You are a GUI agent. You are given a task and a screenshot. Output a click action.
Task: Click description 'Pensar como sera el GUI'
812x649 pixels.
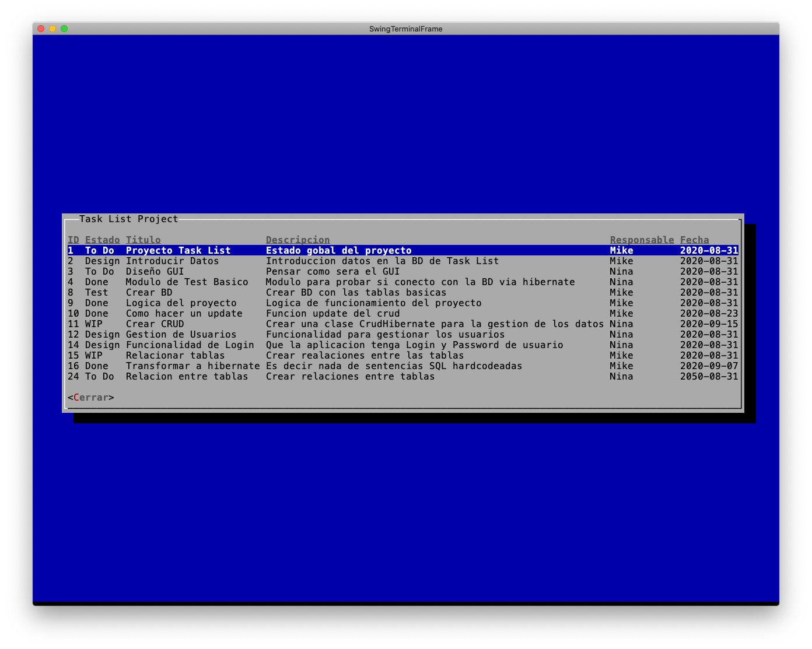tap(333, 272)
